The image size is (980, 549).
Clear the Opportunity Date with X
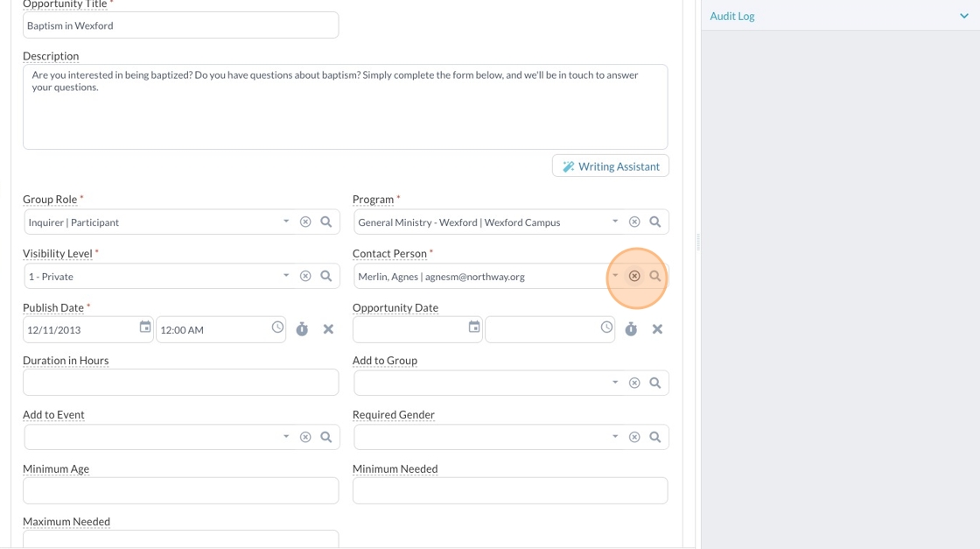(x=657, y=329)
